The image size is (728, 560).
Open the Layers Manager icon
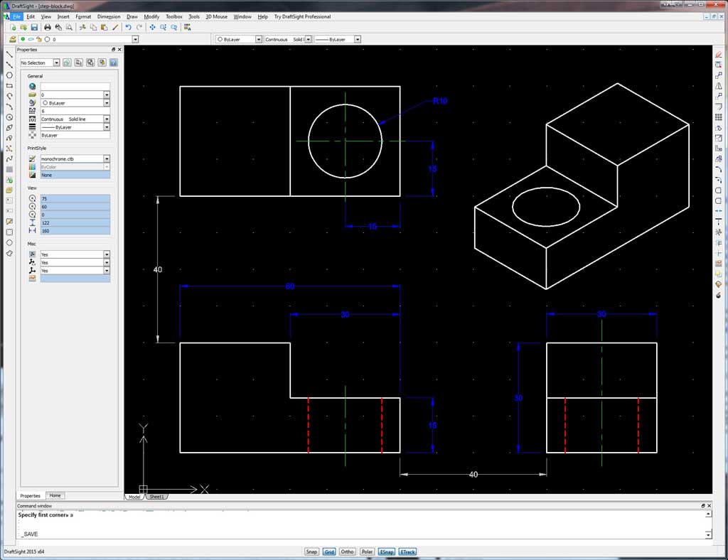(x=13, y=39)
